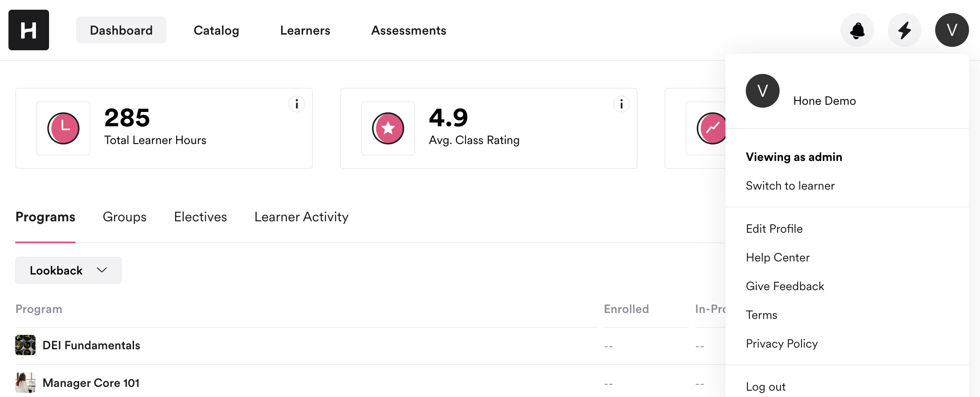Open the Assessments section

coord(408,30)
